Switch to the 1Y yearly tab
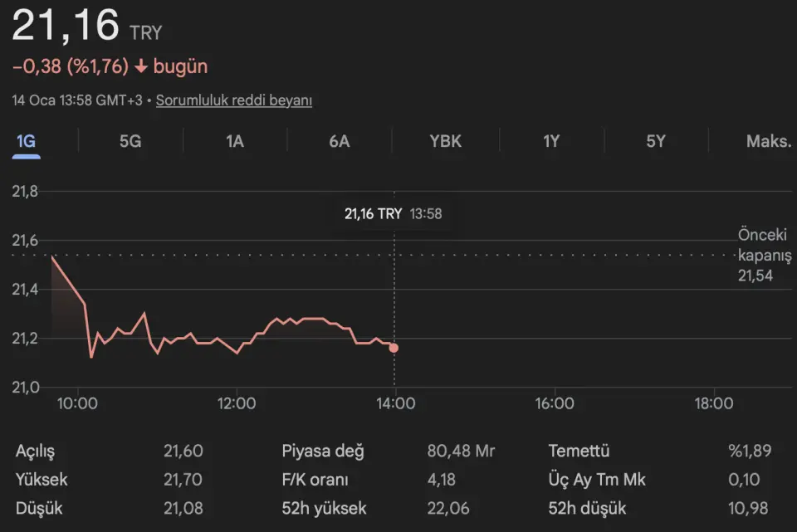Image resolution: width=797 pixels, height=532 pixels. tap(551, 141)
